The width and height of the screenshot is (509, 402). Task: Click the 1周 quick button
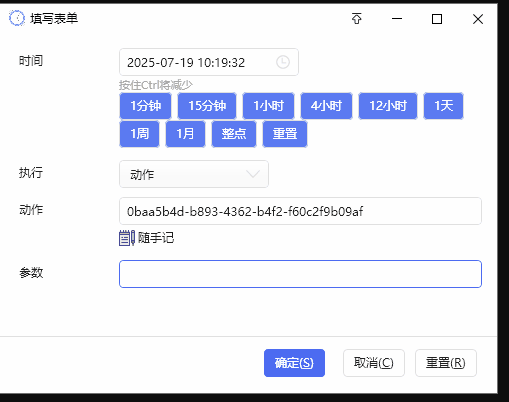139,134
